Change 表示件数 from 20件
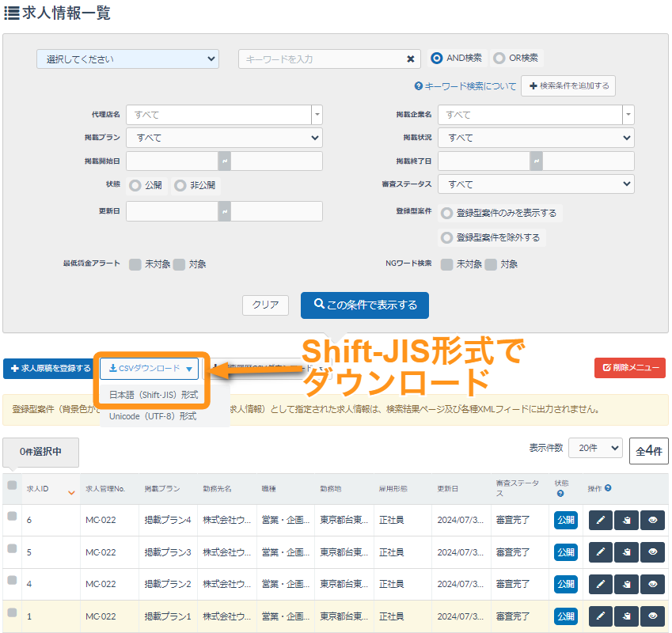The width and height of the screenshot is (672, 633). pyautogui.click(x=595, y=448)
